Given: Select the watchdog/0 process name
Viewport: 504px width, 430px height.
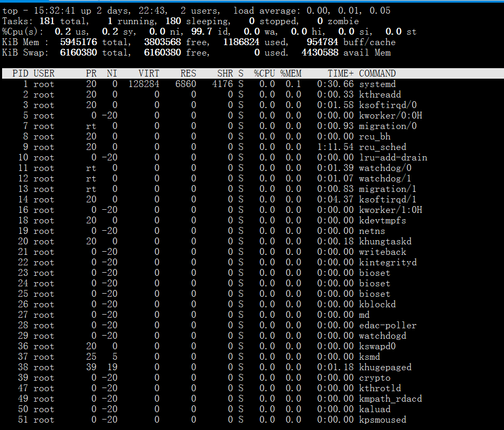Looking at the screenshot, I should pyautogui.click(x=385, y=168).
